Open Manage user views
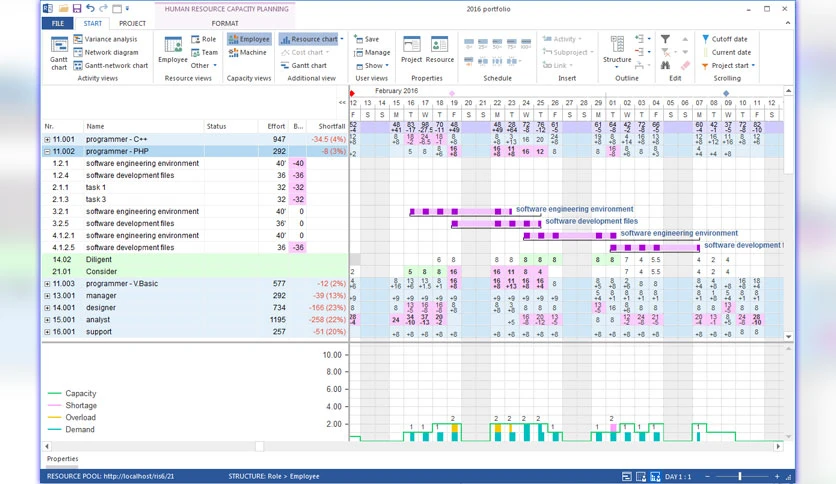The width and height of the screenshot is (836, 484). pos(372,52)
